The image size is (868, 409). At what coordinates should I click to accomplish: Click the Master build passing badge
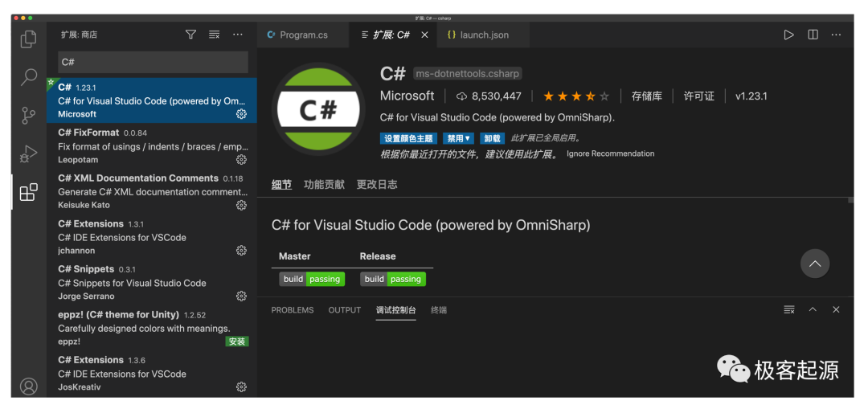tap(312, 280)
